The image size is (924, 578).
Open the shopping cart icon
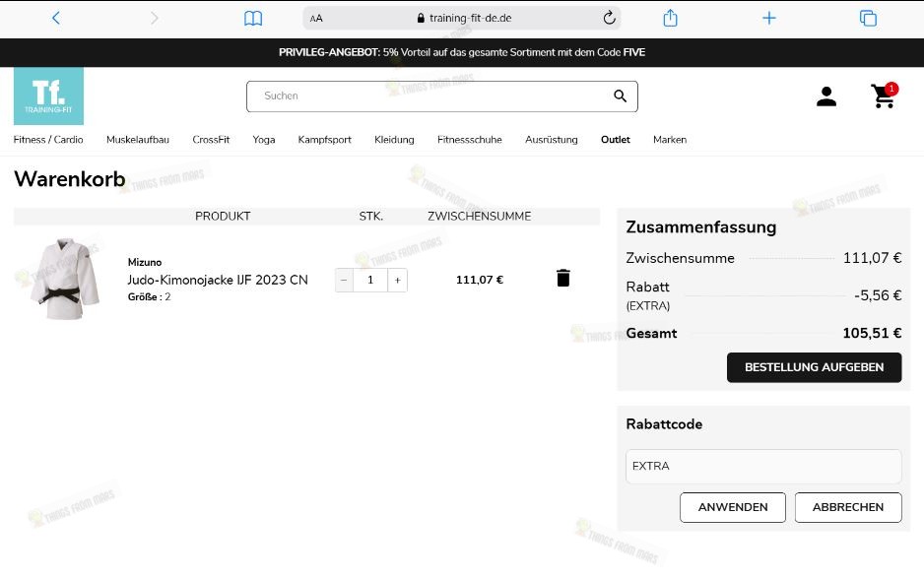click(x=884, y=96)
